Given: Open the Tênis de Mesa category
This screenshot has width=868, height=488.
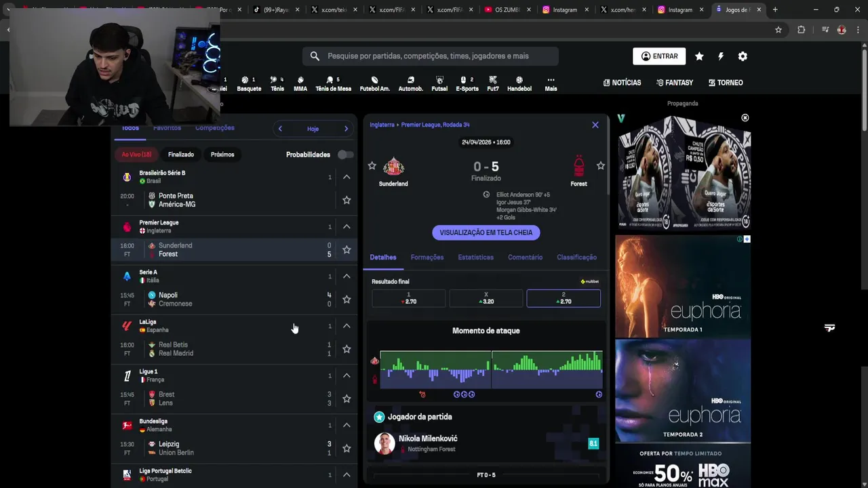Looking at the screenshot, I should click(333, 83).
